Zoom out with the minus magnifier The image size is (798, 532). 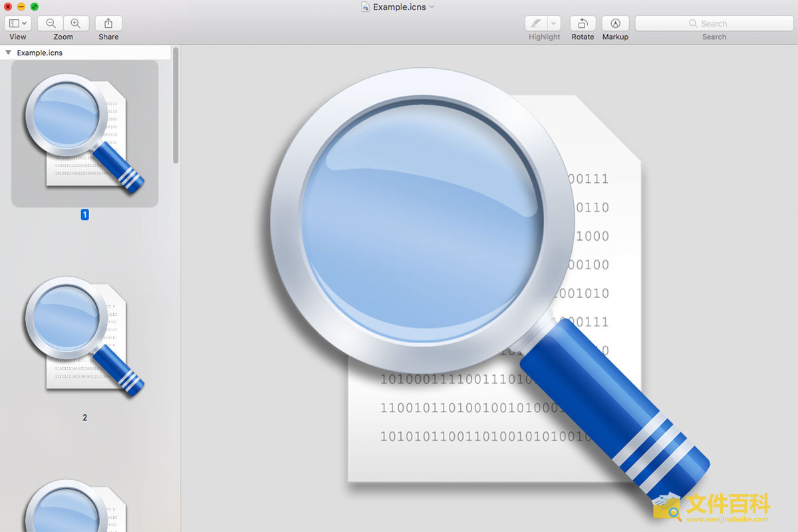51,23
